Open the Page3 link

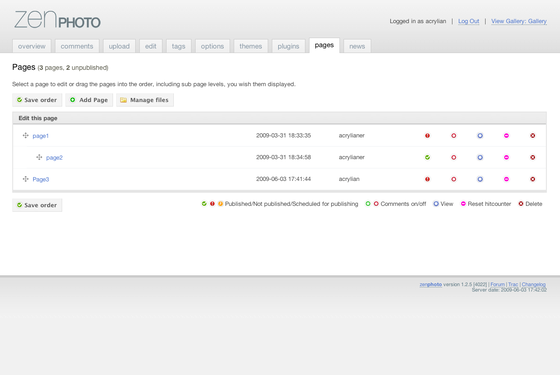click(x=41, y=180)
